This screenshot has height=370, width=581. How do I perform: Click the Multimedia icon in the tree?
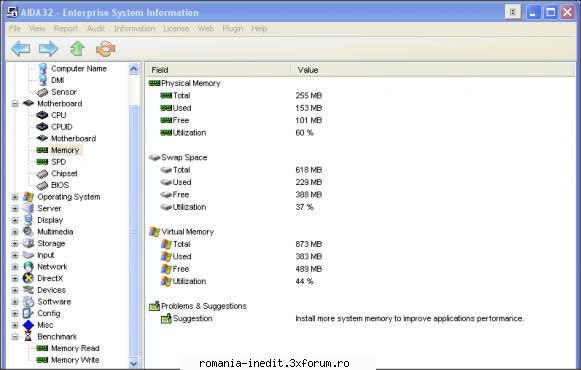[x=29, y=231]
